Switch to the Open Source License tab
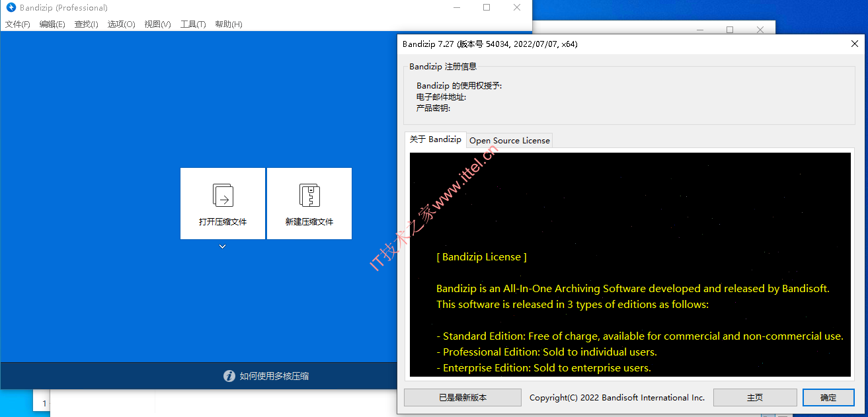Viewport: 868px width, 417px height. (x=510, y=140)
